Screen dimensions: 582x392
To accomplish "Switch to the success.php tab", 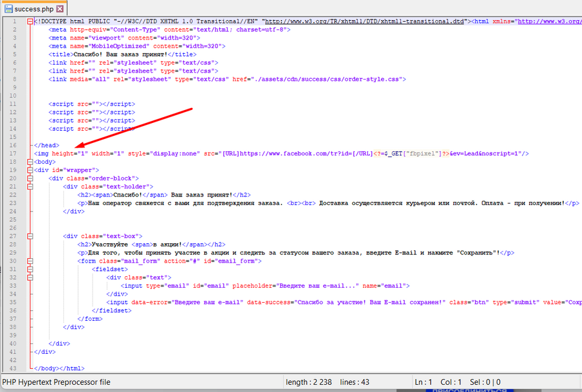I will point(34,9).
